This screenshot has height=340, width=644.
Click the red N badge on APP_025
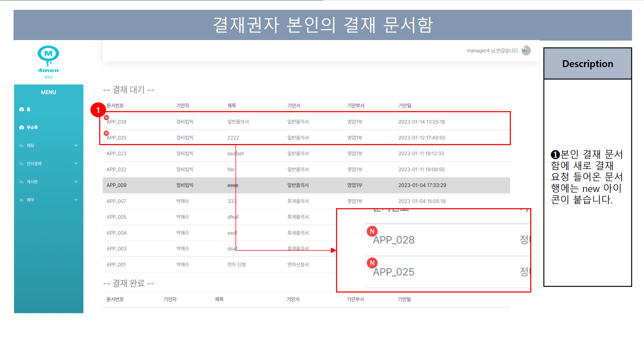[x=106, y=133]
